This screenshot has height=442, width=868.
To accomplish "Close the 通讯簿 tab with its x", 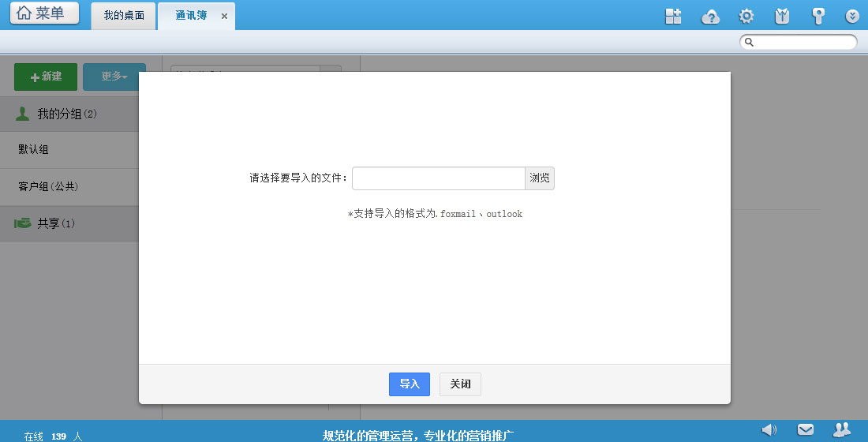I will 224,16.
